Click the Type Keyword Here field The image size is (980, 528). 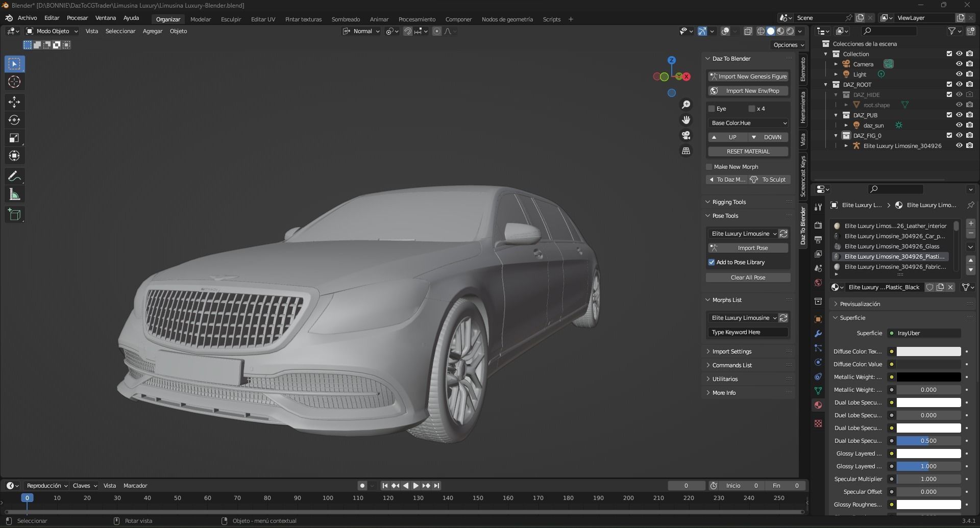coord(748,332)
